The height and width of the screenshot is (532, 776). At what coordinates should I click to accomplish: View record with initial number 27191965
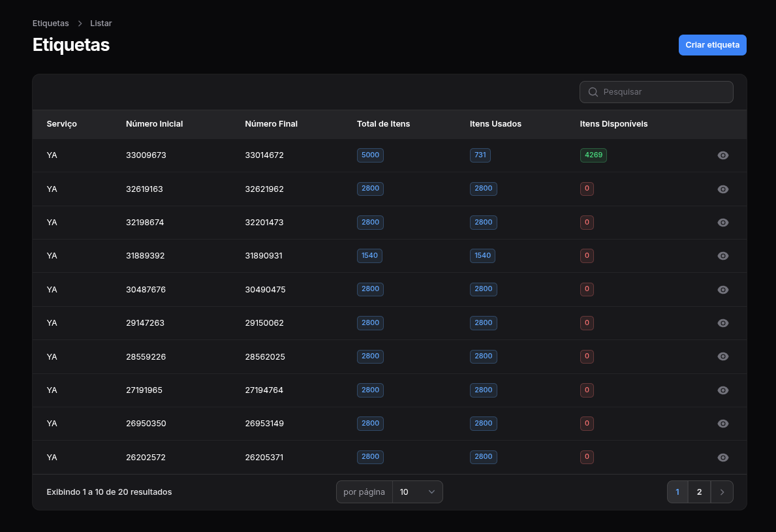click(722, 390)
